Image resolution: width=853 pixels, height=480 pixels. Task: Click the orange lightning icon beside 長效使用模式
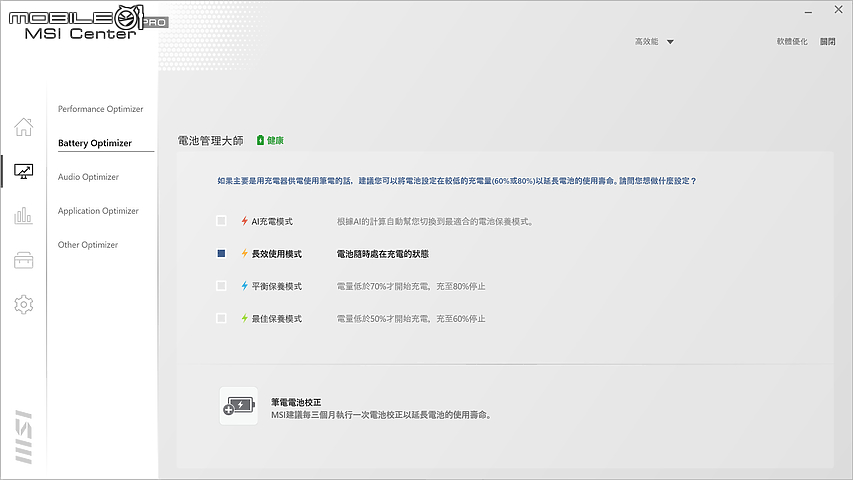point(245,254)
